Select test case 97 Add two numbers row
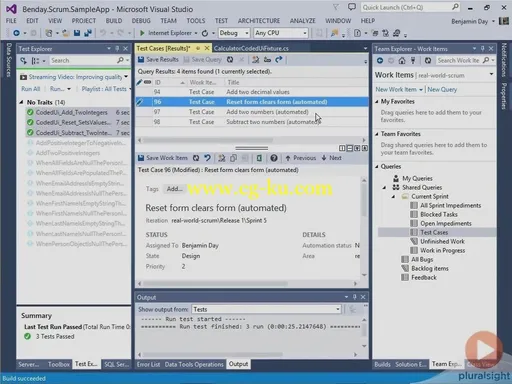The width and height of the screenshot is (512, 384). 252,112
